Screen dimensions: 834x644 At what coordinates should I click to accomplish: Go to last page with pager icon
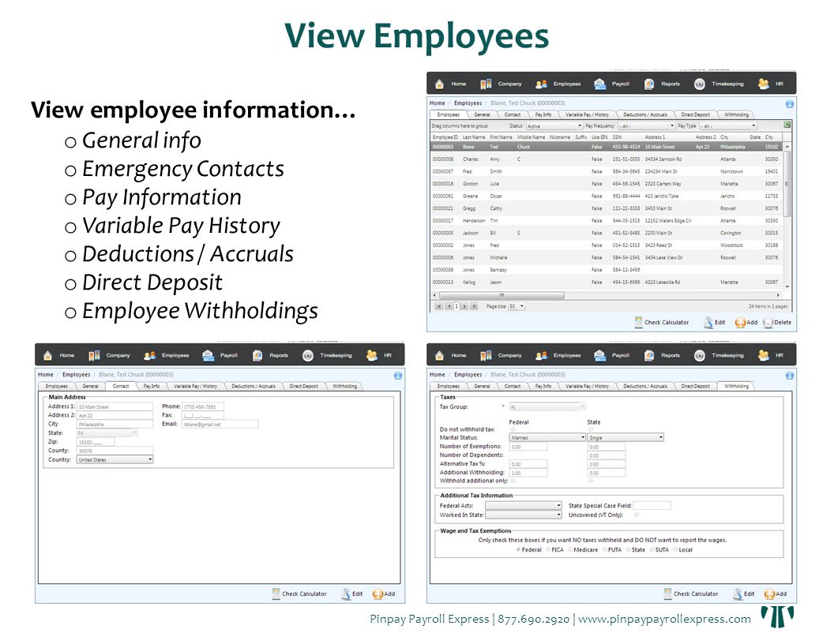(x=474, y=306)
